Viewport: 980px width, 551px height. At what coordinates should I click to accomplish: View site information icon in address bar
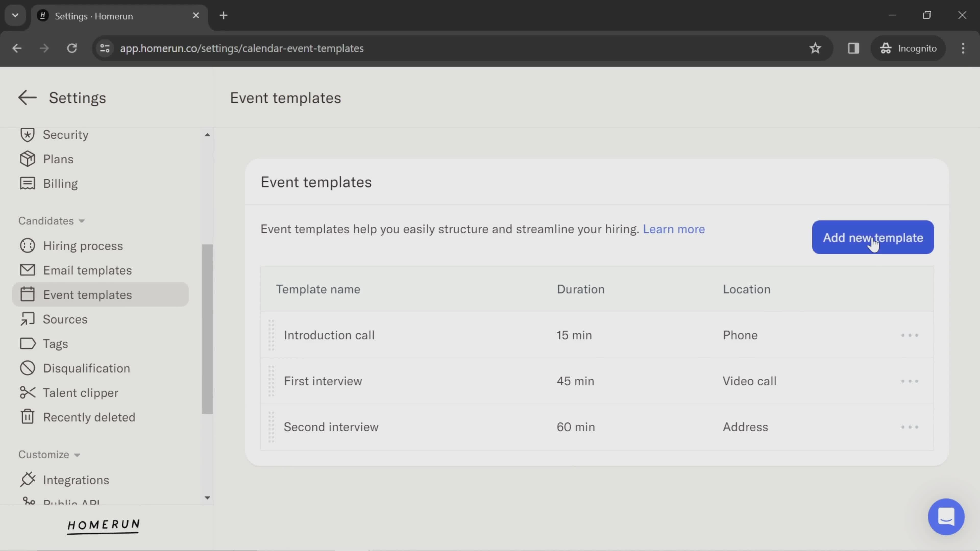click(x=105, y=48)
